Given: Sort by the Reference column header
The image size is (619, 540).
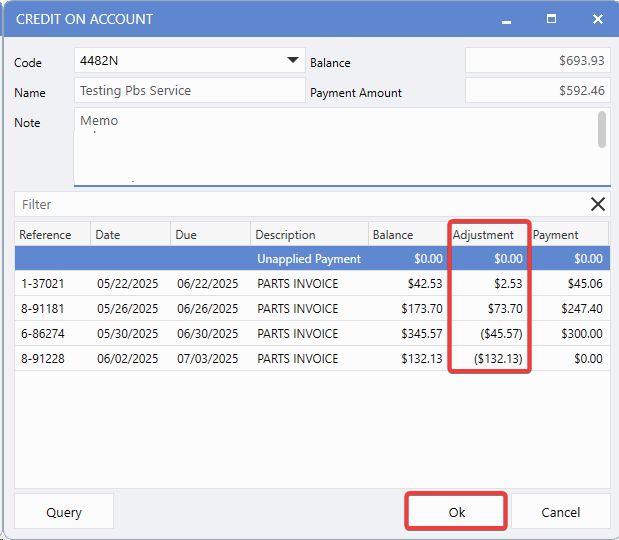Looking at the screenshot, I should click(x=46, y=235).
